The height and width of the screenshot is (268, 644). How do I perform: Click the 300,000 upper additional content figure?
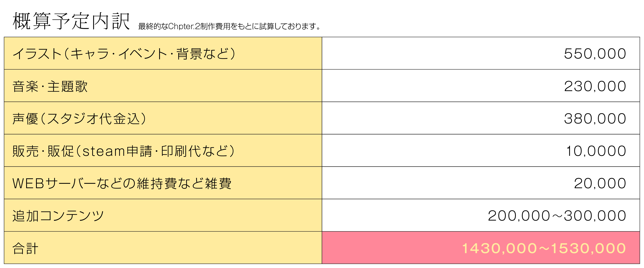coord(595,216)
